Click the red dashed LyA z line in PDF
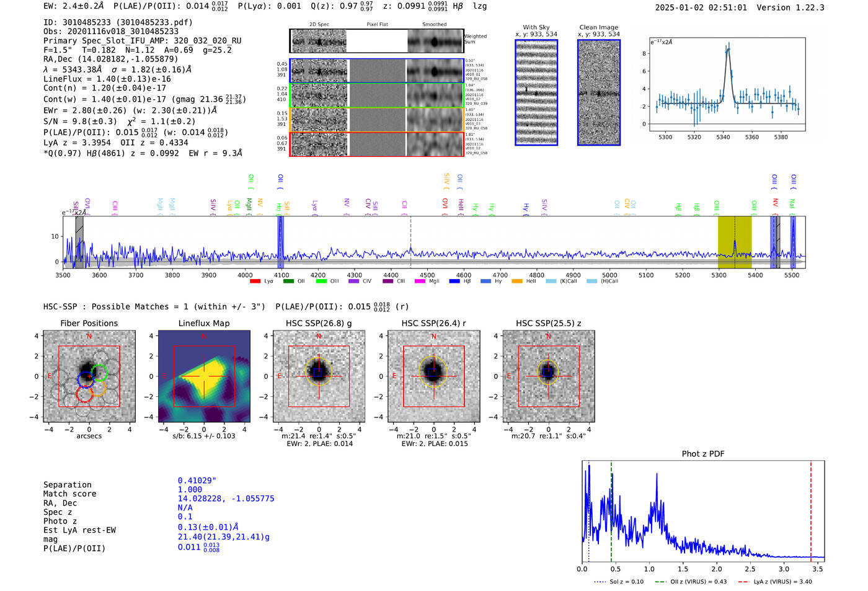 [810, 511]
